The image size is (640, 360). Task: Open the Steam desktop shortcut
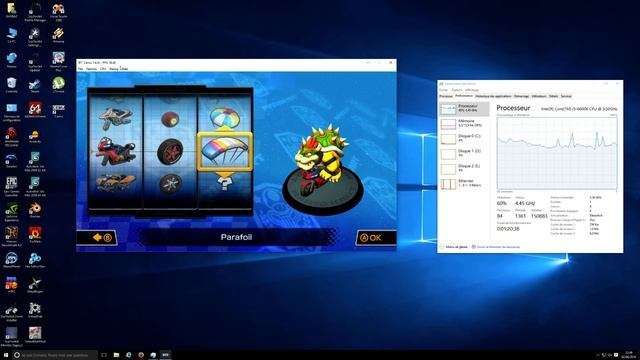[x=35, y=86]
